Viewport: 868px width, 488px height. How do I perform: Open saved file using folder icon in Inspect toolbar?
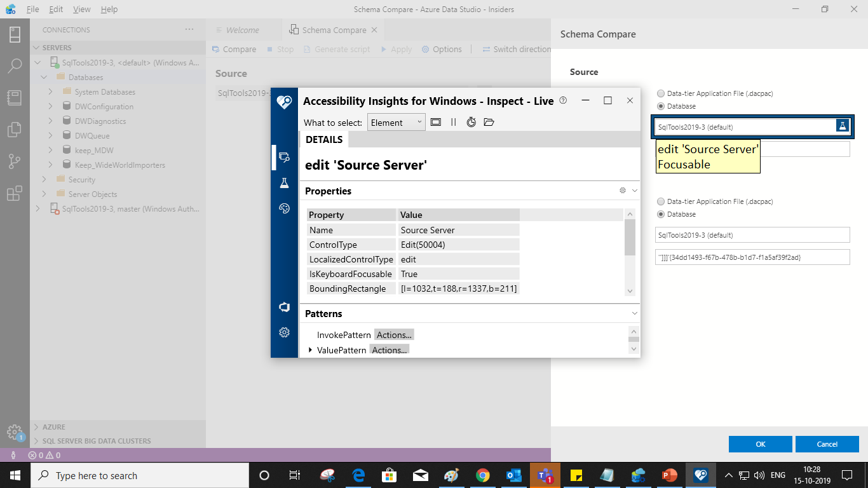489,122
